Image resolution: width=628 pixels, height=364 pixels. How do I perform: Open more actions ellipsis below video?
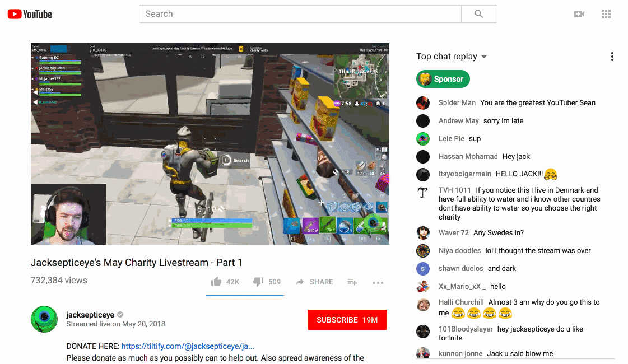(x=378, y=283)
